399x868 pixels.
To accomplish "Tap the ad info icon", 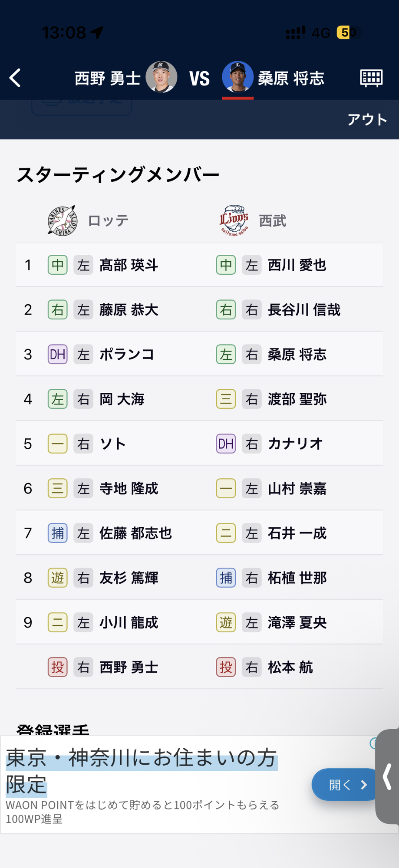I will click(x=373, y=743).
